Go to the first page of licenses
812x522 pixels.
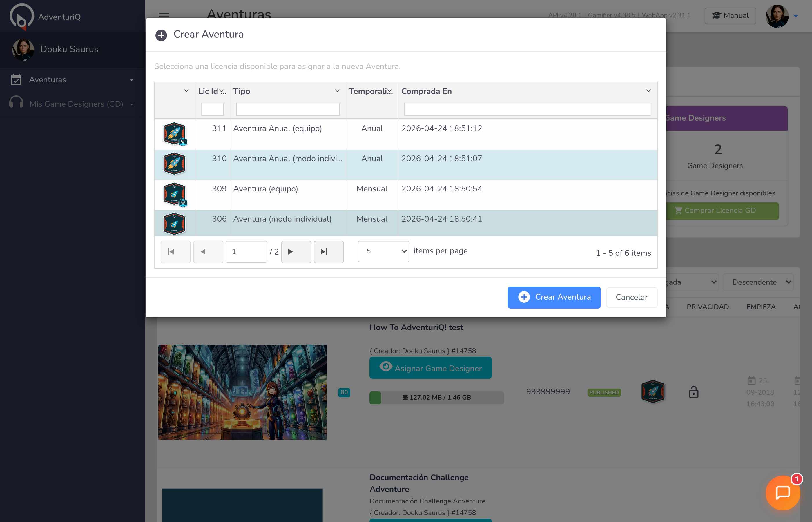point(175,252)
